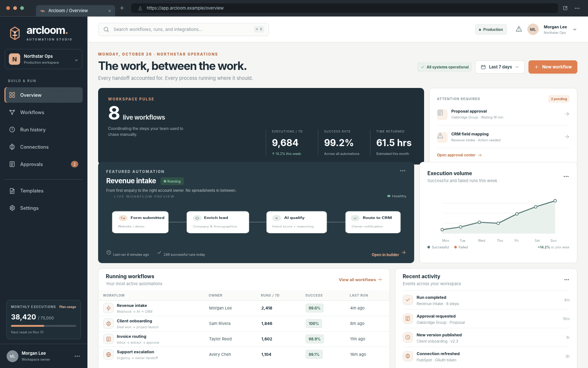Open the browser share icon
The height and width of the screenshot is (368, 588).
(565, 8)
